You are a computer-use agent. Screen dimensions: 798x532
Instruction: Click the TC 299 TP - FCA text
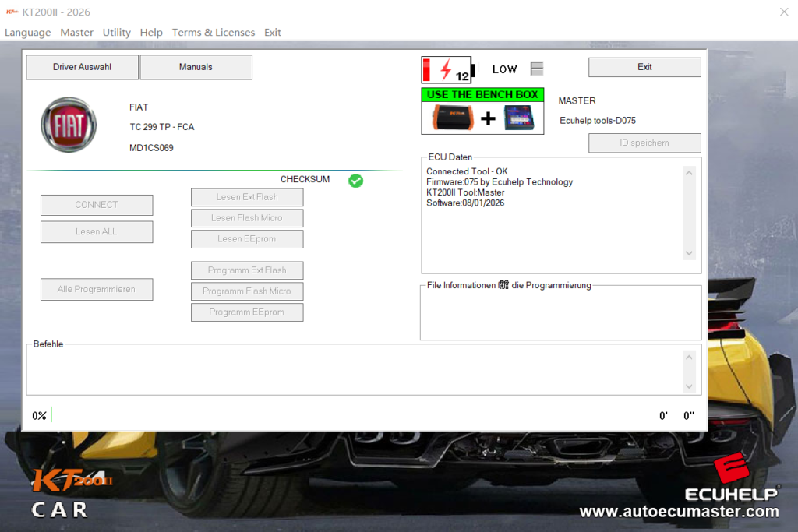[x=162, y=127]
